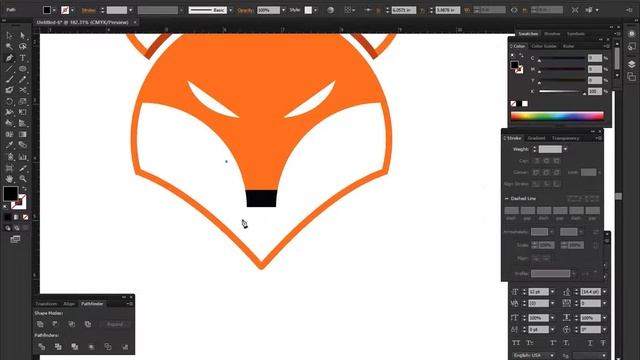The height and width of the screenshot is (360, 640).
Task: Click the Expand button in Pathfinder
Action: click(x=115, y=324)
